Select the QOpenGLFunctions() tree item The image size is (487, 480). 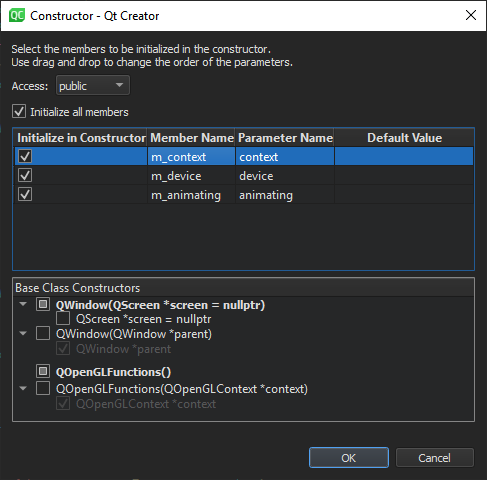point(113,372)
